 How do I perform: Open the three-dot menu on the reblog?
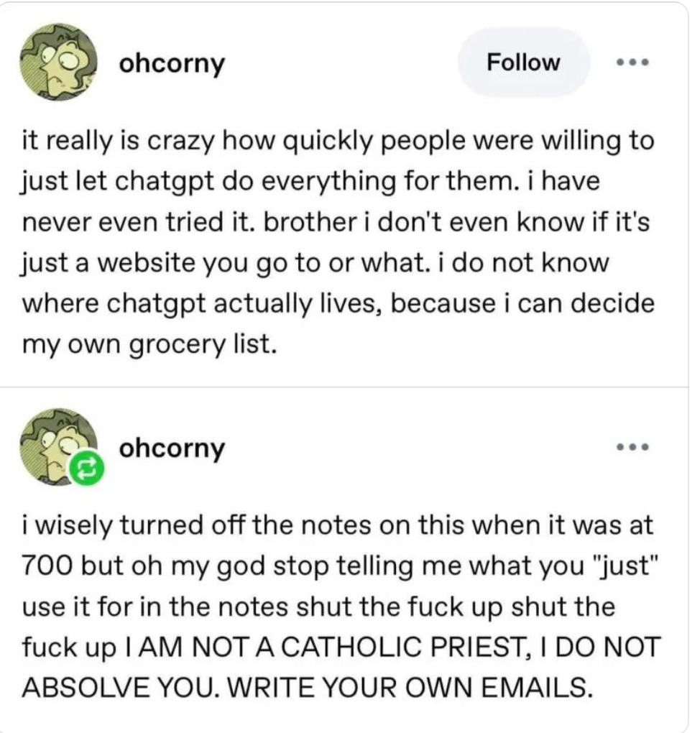632,448
